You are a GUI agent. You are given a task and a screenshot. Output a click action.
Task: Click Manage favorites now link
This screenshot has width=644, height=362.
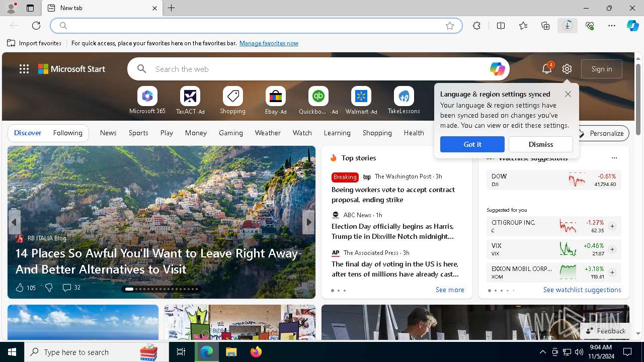point(269,43)
